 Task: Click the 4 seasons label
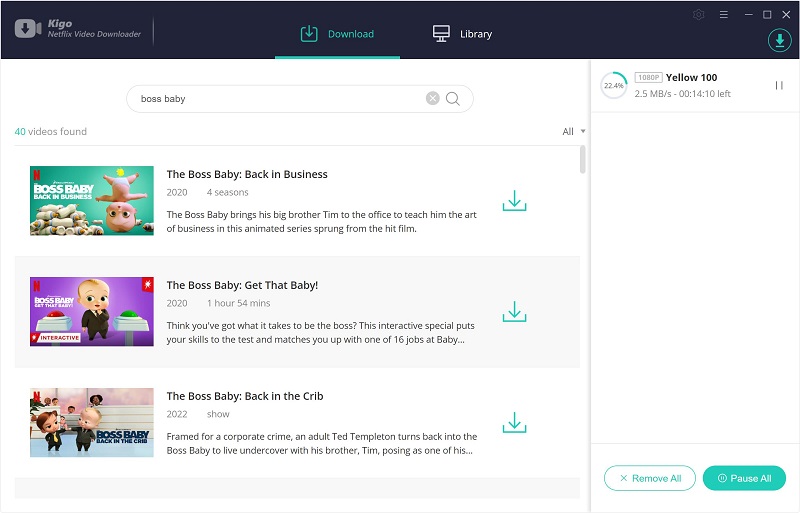[228, 192]
